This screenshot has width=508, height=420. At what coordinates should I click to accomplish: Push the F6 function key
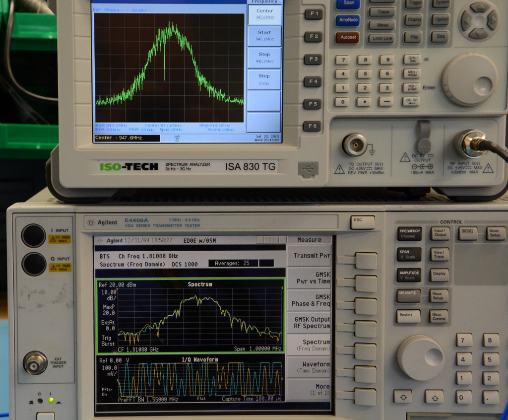[312, 126]
